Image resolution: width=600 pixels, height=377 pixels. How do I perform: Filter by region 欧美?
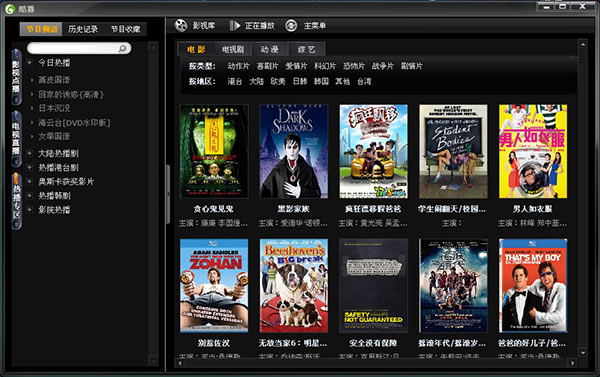pos(278,81)
